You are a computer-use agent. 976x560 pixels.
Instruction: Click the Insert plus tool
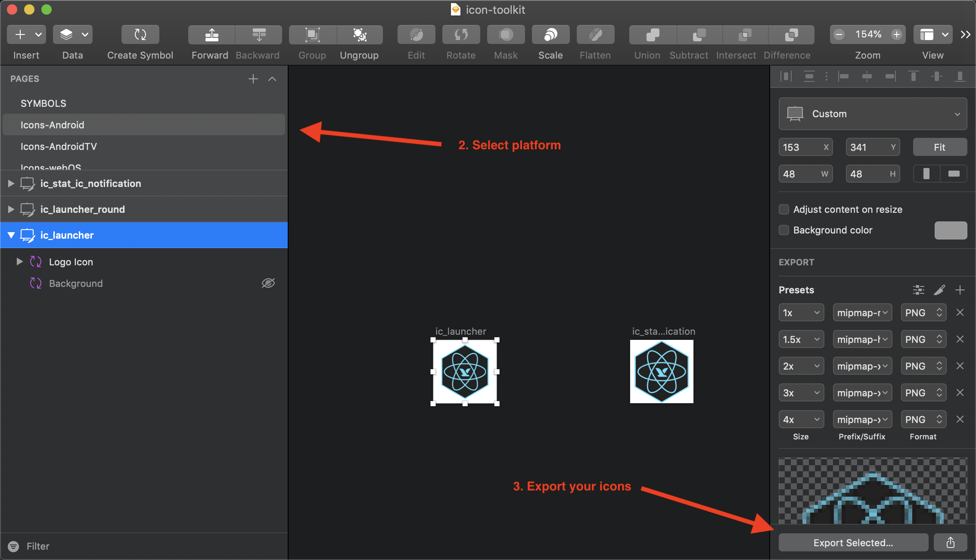tap(20, 34)
